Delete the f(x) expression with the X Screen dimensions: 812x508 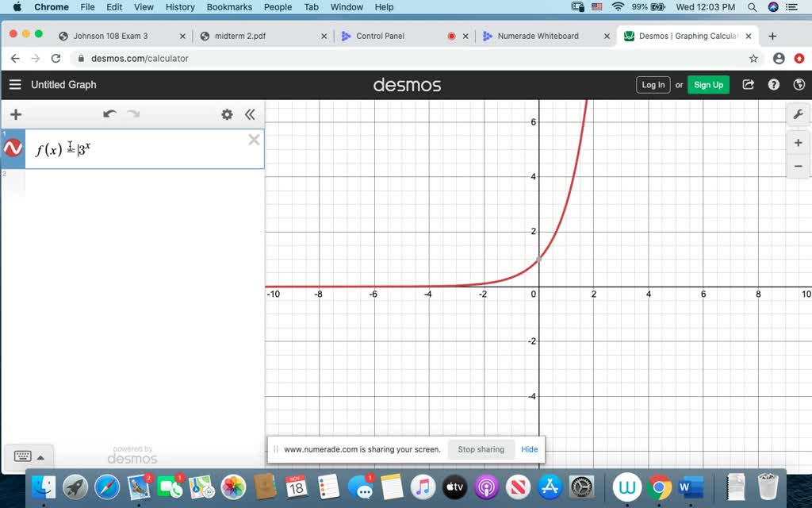(254, 140)
